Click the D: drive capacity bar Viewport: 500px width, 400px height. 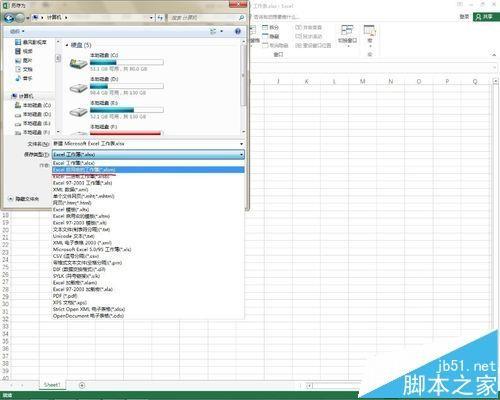tap(127, 86)
